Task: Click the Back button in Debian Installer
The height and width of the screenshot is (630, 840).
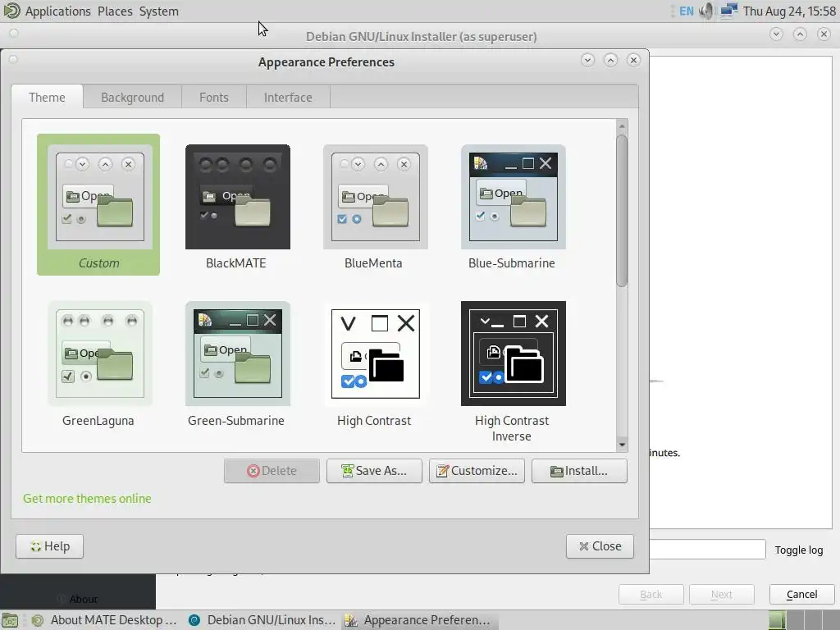Action: (651, 594)
